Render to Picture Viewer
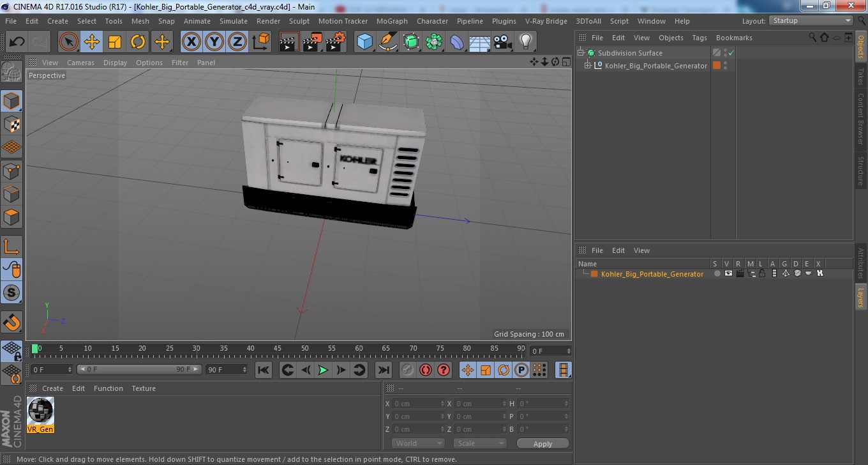 pos(312,42)
